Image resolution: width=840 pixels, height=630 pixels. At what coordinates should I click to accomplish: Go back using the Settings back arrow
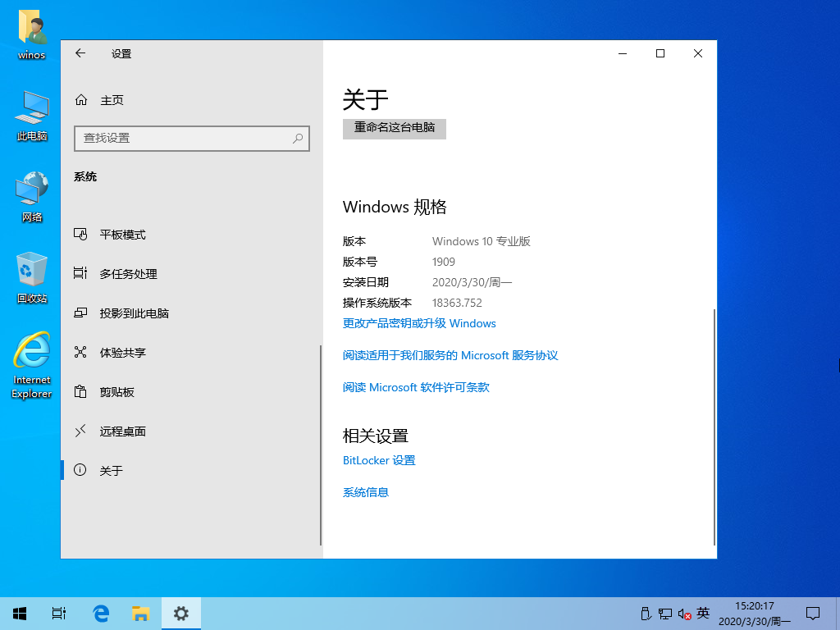click(80, 53)
